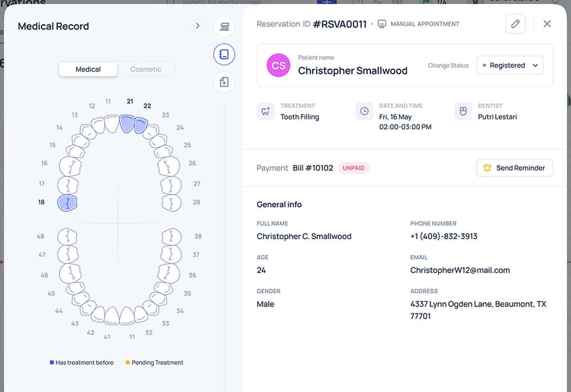Click the CS patient avatar badge
This screenshot has width=571, height=392.
(278, 65)
